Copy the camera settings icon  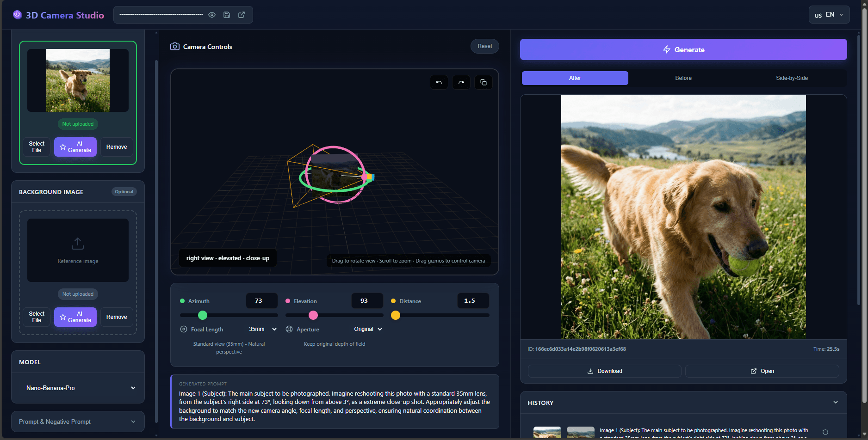point(484,82)
